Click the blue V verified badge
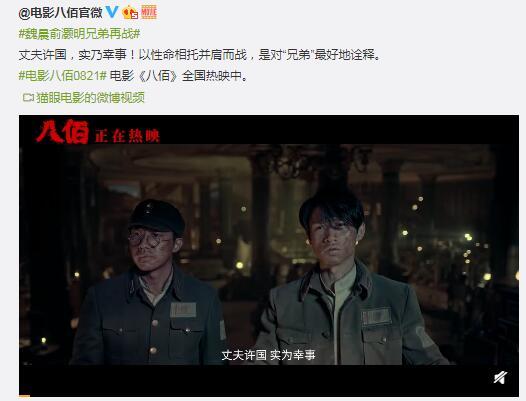This screenshot has width=526, height=401. 112,13
